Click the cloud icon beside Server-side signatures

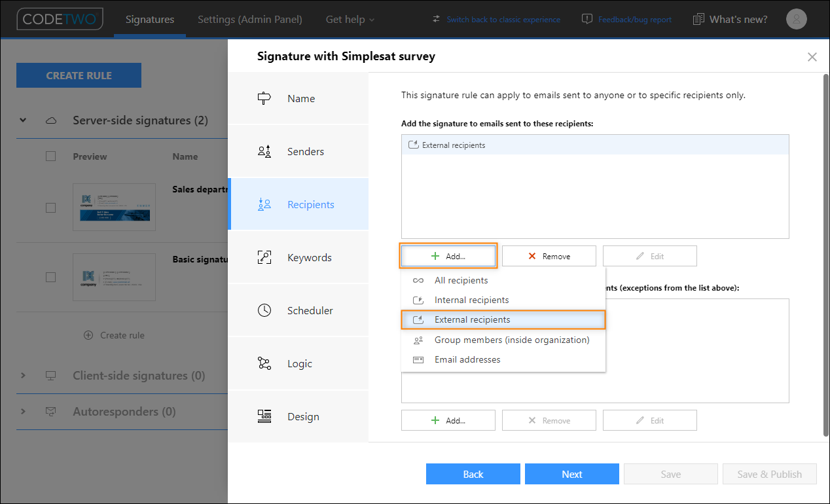tap(51, 120)
